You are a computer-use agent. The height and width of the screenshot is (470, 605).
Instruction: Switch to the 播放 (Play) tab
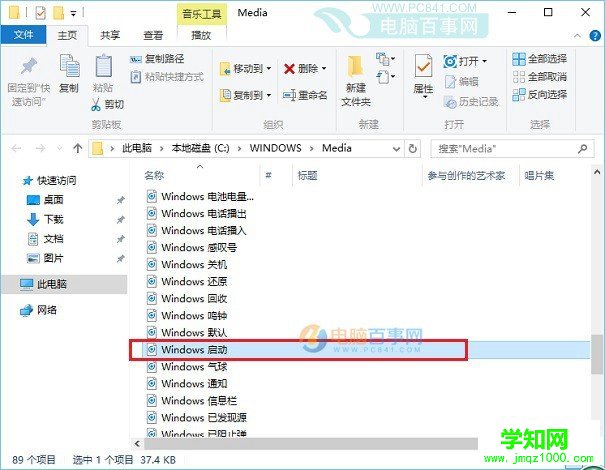point(201,36)
